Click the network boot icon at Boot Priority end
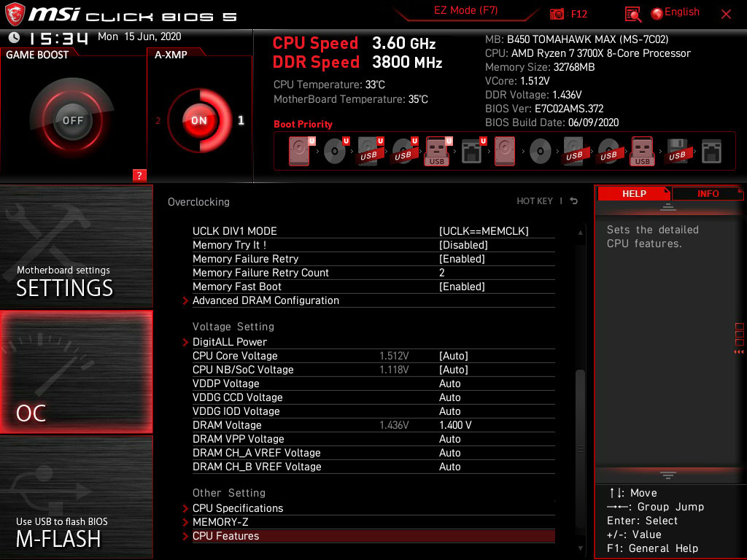The height and width of the screenshot is (560, 747). 710,151
